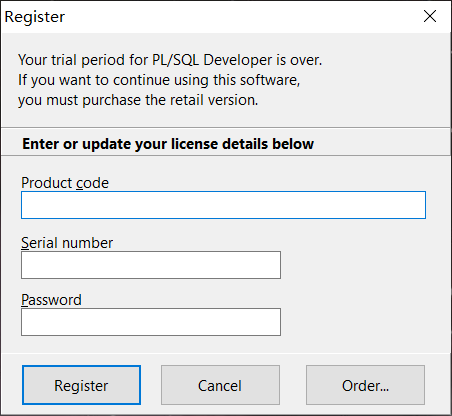The height and width of the screenshot is (416, 452).
Task: Click the "If you want to continue" line
Action: [x=159, y=80]
